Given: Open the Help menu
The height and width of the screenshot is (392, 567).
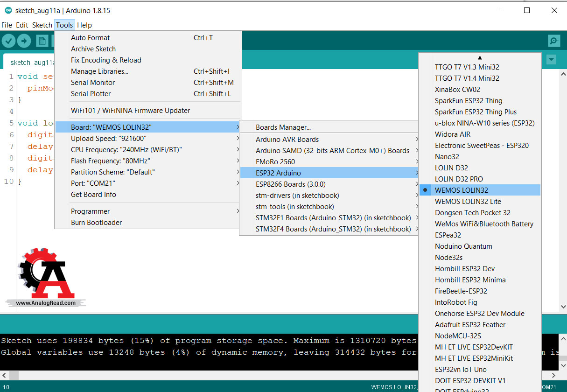Looking at the screenshot, I should coord(84,25).
